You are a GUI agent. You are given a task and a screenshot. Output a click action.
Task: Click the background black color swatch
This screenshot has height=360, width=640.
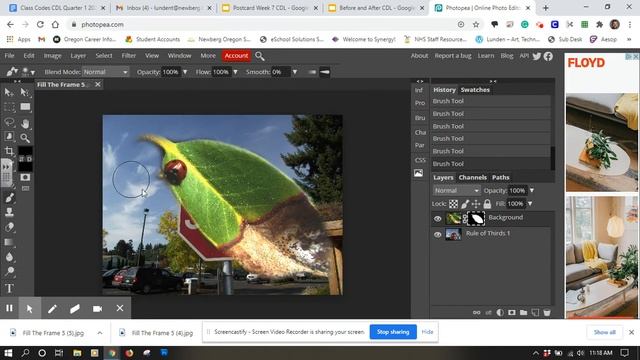25,167
